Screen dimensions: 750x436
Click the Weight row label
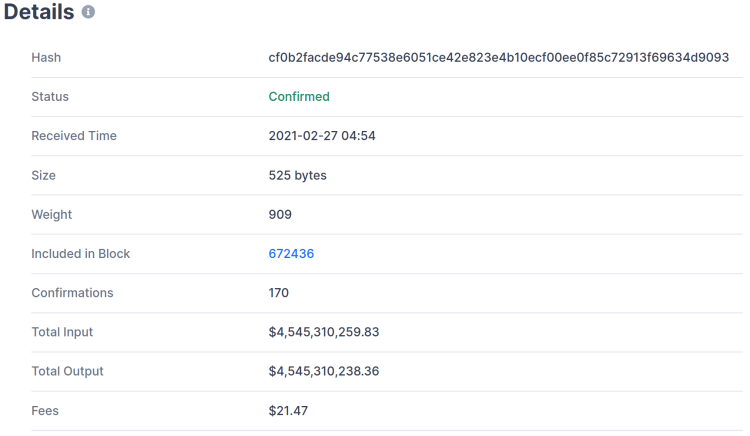pyautogui.click(x=52, y=214)
